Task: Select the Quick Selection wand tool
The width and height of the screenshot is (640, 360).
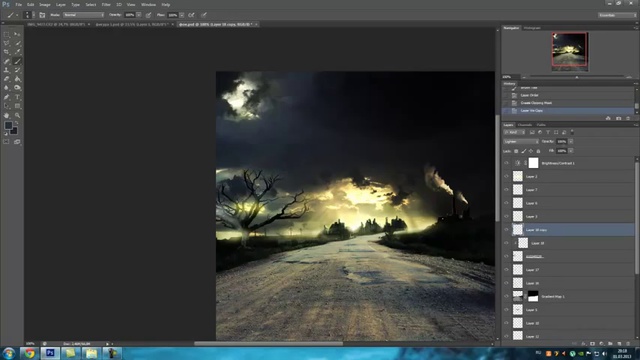Action: pyautogui.click(x=17, y=43)
